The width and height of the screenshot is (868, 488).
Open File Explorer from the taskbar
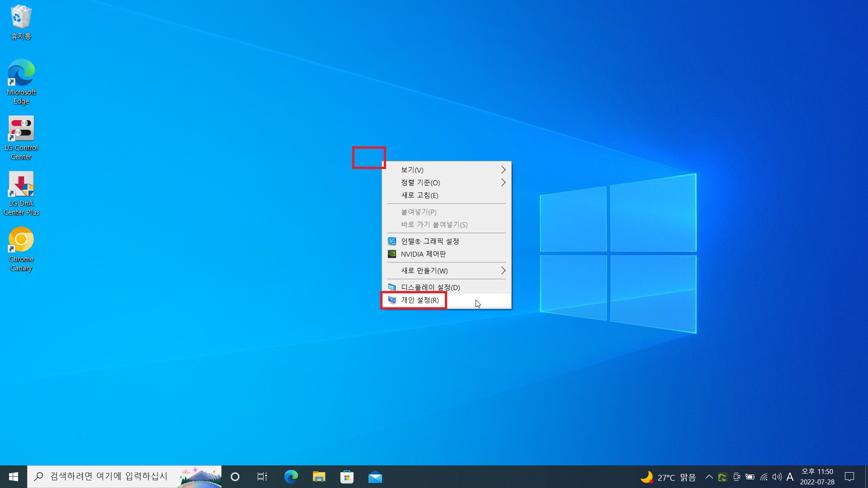(x=319, y=477)
